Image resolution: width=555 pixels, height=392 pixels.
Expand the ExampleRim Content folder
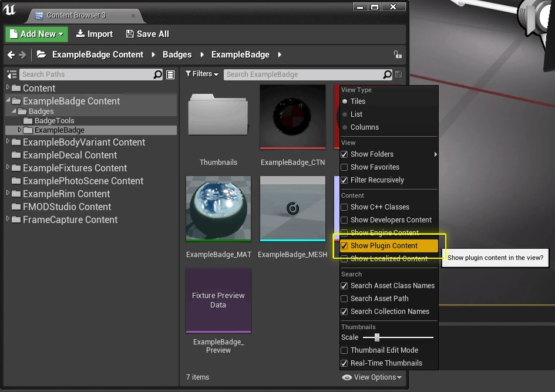click(x=8, y=193)
